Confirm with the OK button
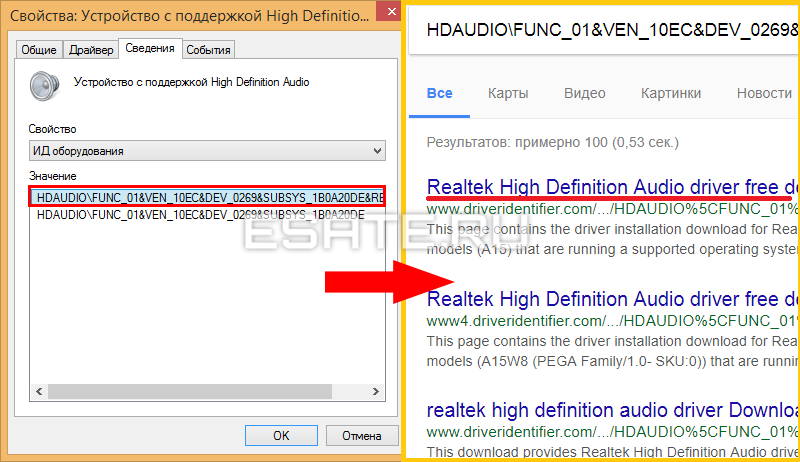Viewport: 800px width, 462px height. click(x=281, y=436)
